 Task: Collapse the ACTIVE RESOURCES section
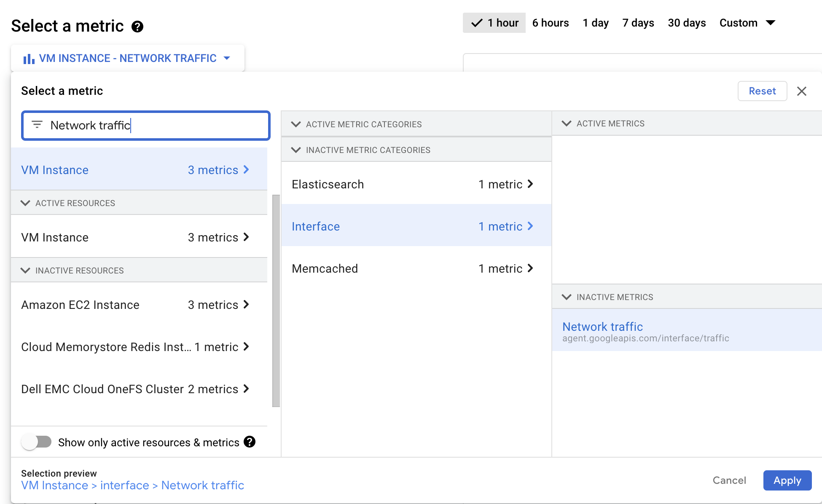pyautogui.click(x=25, y=203)
